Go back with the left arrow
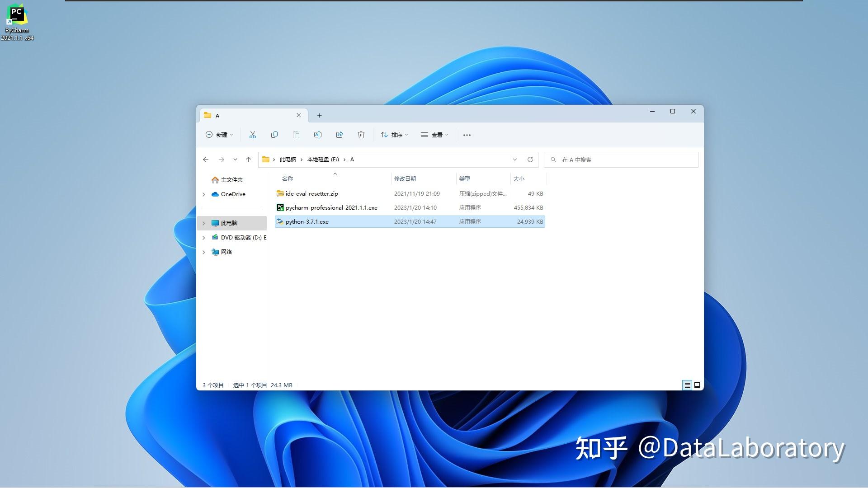The image size is (868, 488). [x=206, y=160]
